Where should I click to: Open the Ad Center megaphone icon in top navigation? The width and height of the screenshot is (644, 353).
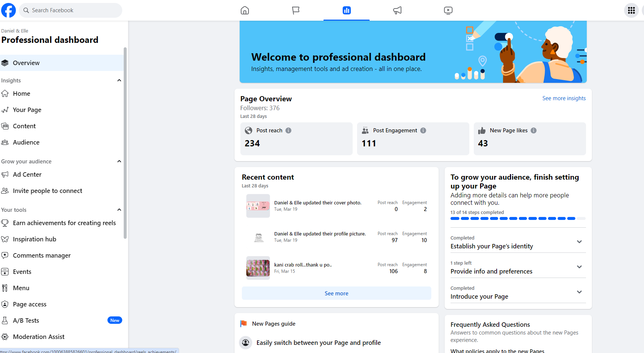click(397, 10)
